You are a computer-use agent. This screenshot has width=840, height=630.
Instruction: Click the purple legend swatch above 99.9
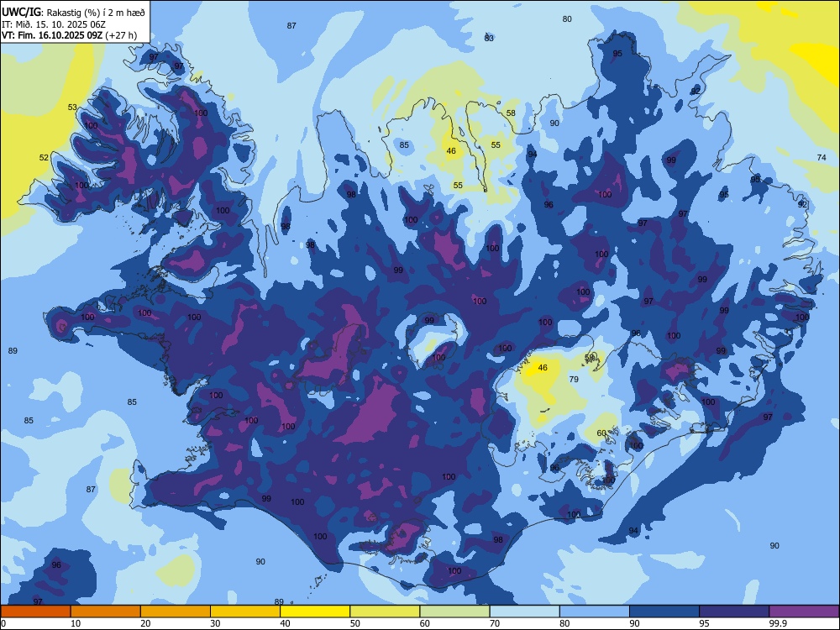click(x=804, y=612)
